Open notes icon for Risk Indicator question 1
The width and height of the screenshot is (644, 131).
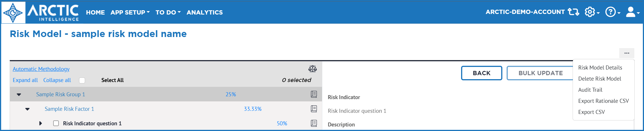(314, 123)
